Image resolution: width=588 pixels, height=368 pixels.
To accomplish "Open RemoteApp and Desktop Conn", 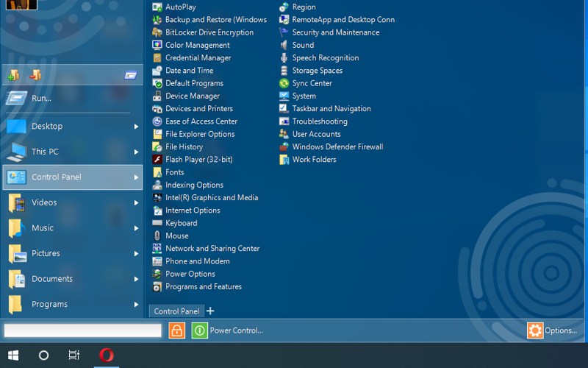I will point(337,20).
